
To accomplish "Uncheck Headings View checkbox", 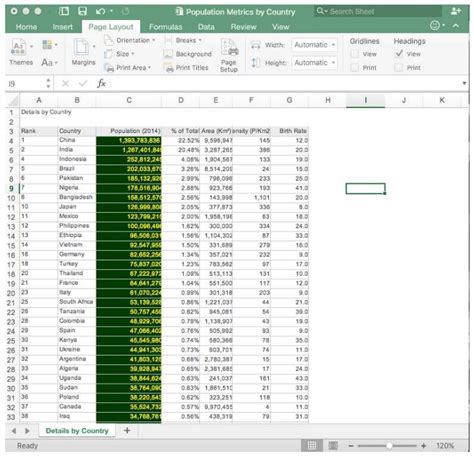I will (399, 54).
